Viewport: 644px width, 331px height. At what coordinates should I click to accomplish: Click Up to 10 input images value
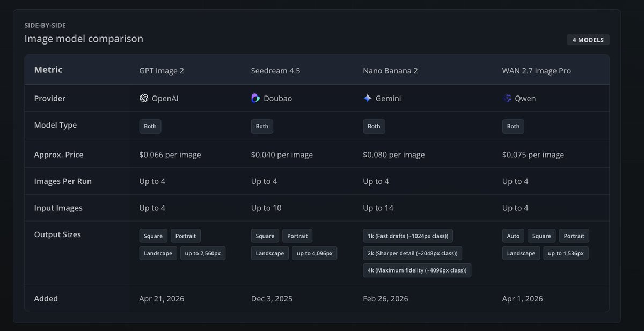coord(266,208)
